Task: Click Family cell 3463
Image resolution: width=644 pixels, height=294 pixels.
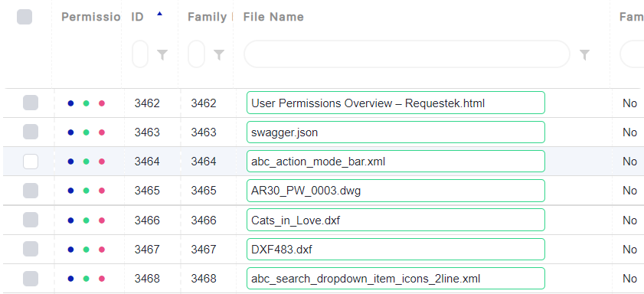Action: point(203,132)
